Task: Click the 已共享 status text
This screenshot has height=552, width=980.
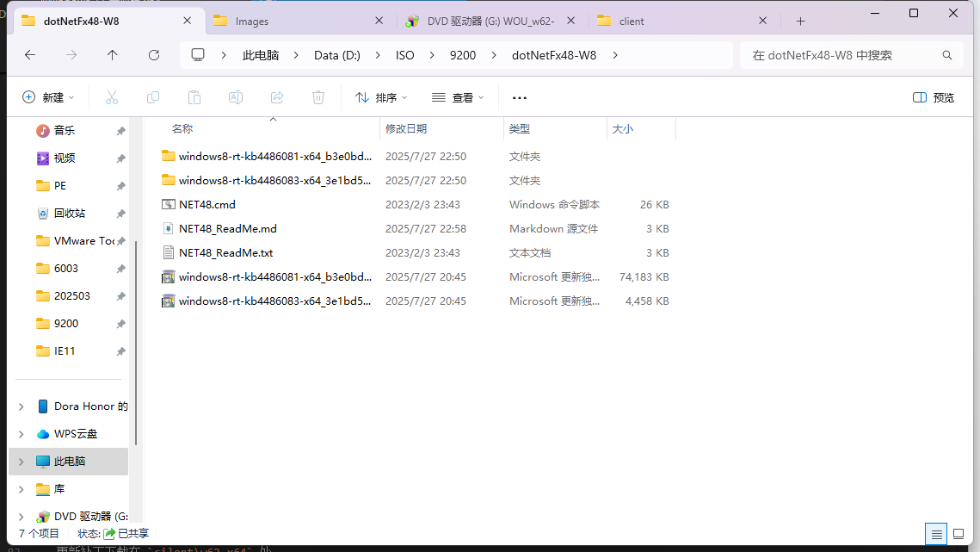Action: pos(133,533)
